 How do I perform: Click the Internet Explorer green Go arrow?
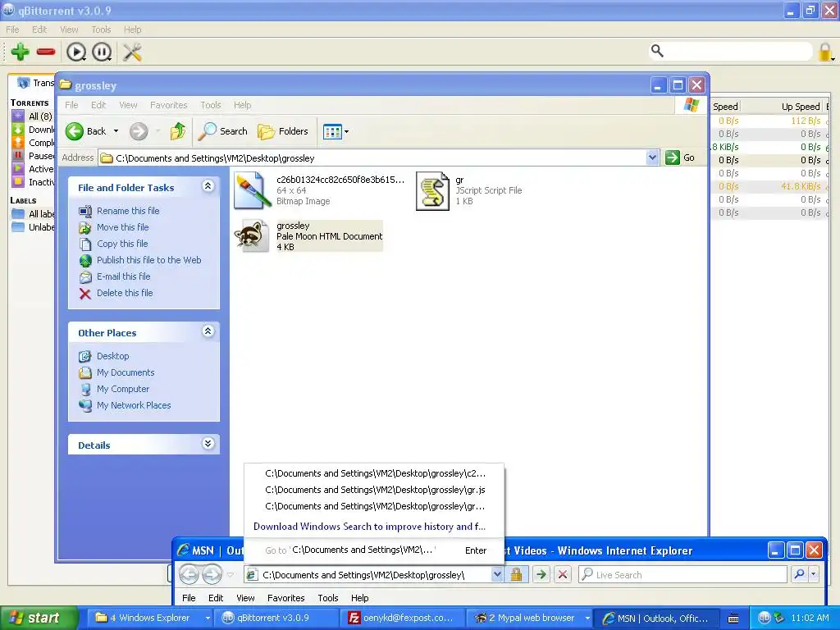click(541, 575)
